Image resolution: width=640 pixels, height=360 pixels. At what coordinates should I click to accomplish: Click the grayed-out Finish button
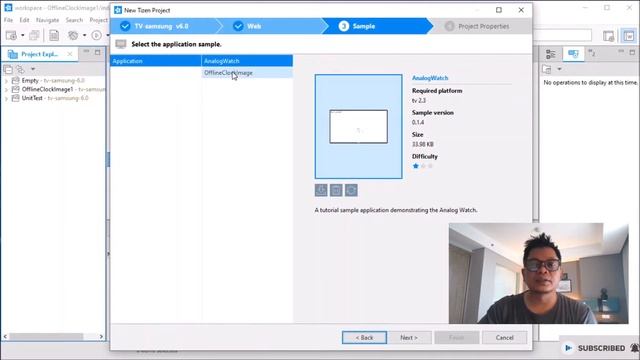tap(456, 338)
